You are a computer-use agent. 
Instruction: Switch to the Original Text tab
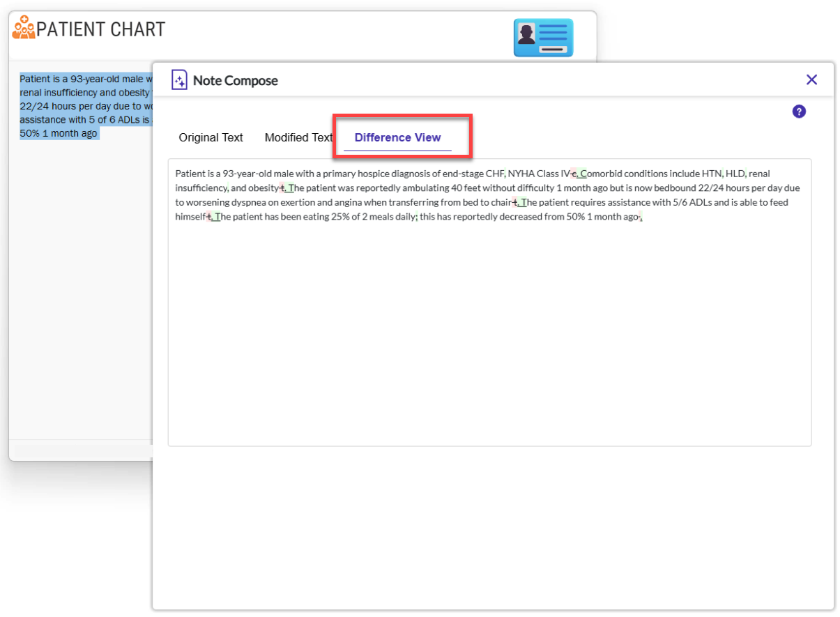(211, 137)
